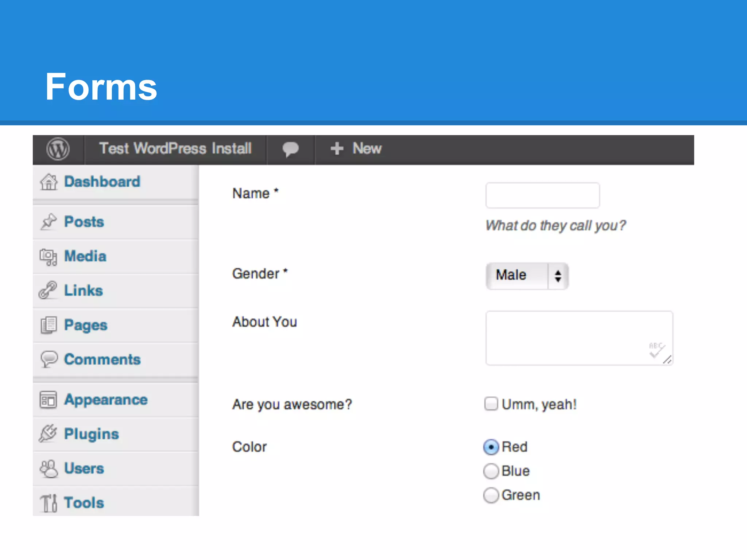This screenshot has width=747, height=560.
Task: Click the "Name *" field label
Action: coord(255,193)
